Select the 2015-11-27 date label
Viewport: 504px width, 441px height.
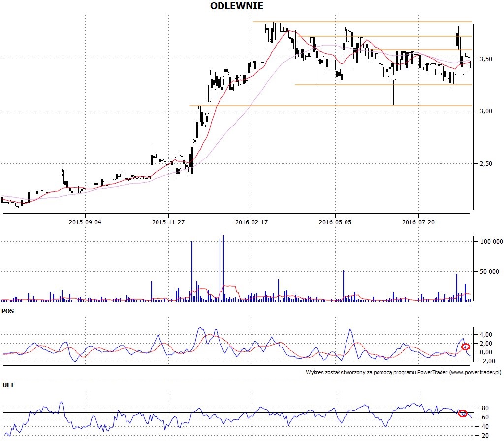[x=168, y=222]
